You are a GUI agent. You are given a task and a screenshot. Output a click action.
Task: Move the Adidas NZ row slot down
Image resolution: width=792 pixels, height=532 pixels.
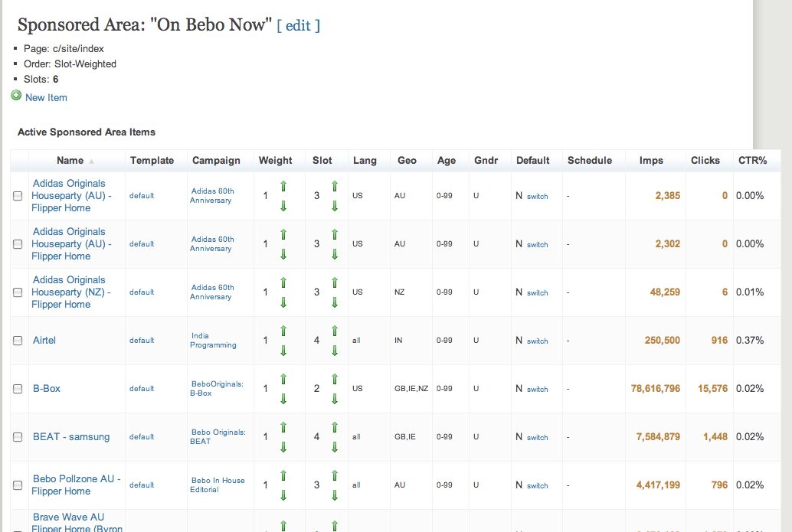click(335, 302)
